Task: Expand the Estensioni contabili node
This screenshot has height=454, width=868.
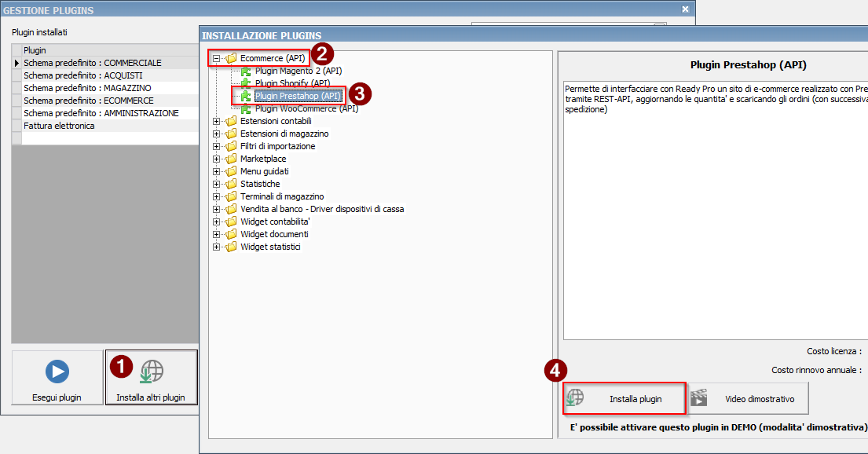Action: tap(217, 121)
